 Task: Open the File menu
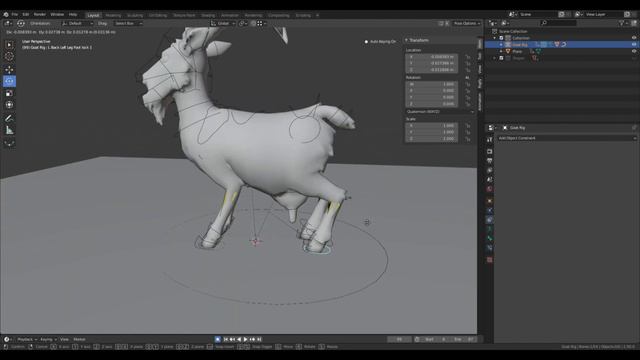click(15, 14)
